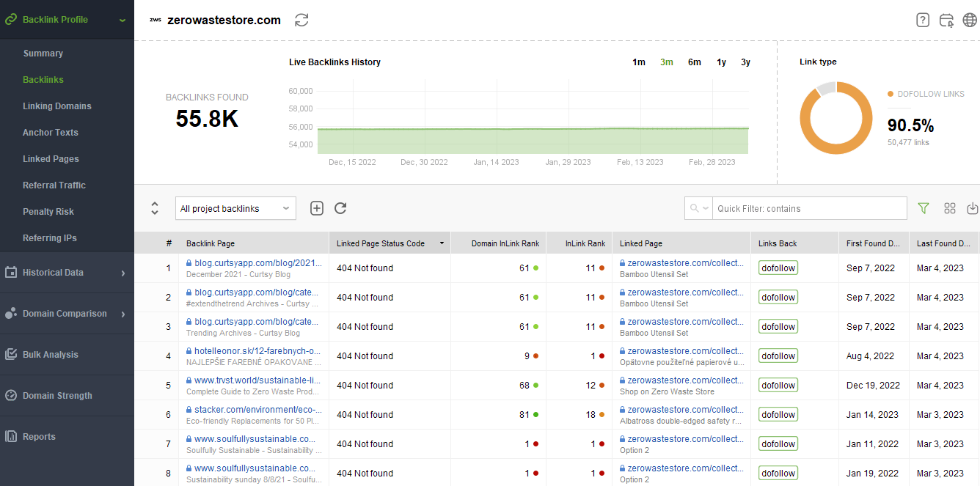
Task: Switch history chart to 1y range
Action: (722, 62)
